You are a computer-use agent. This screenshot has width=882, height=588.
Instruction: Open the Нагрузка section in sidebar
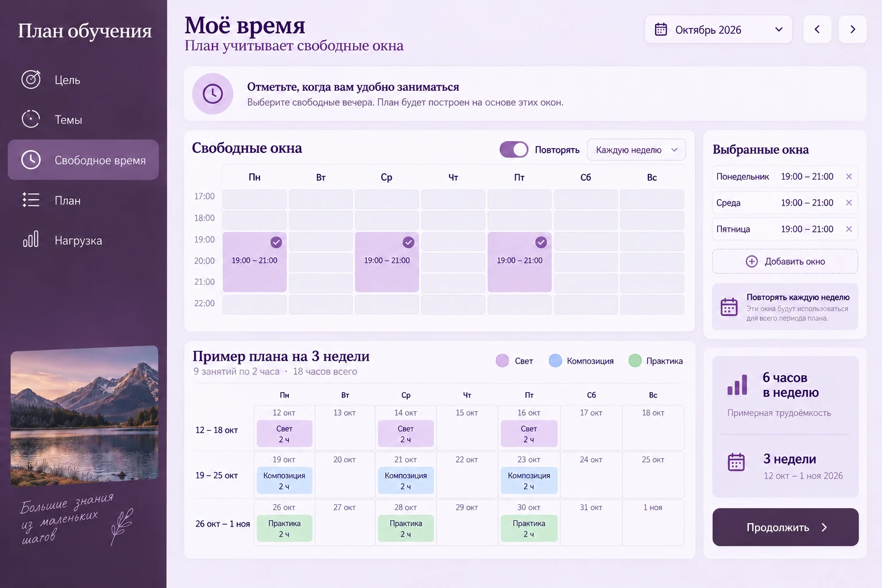pyautogui.click(x=83, y=240)
